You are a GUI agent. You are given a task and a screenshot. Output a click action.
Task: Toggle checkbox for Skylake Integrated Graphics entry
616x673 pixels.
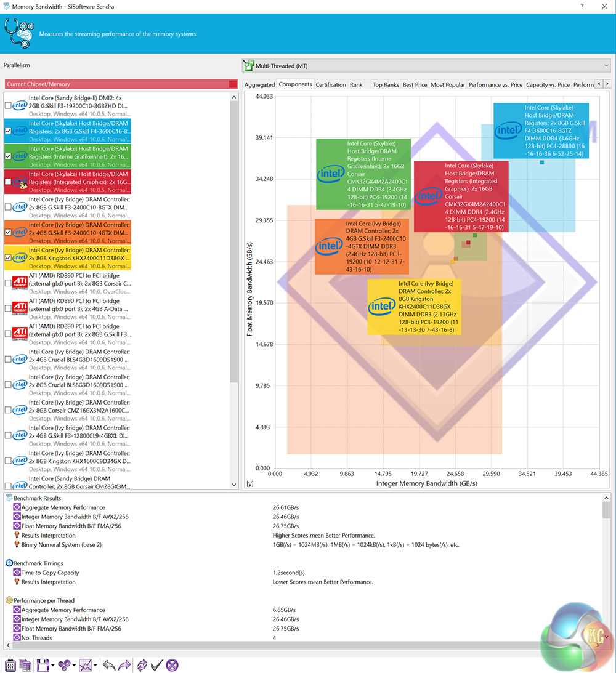pyautogui.click(x=8, y=182)
